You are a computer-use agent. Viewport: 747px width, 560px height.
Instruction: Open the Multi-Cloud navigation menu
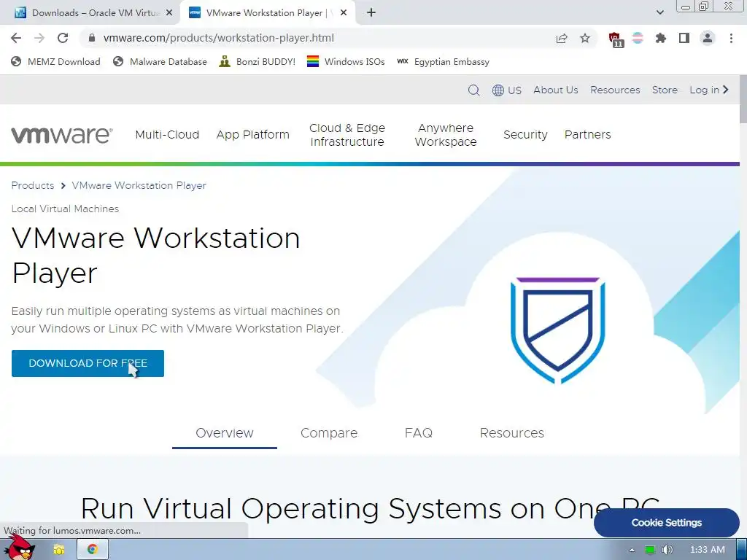click(x=167, y=135)
